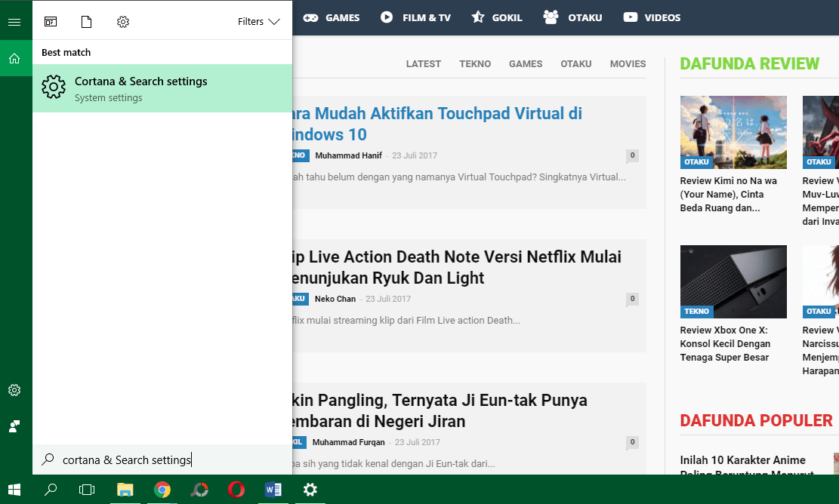Open the Feedback icon in the search sidebar
This screenshot has height=504, width=839.
tap(14, 426)
